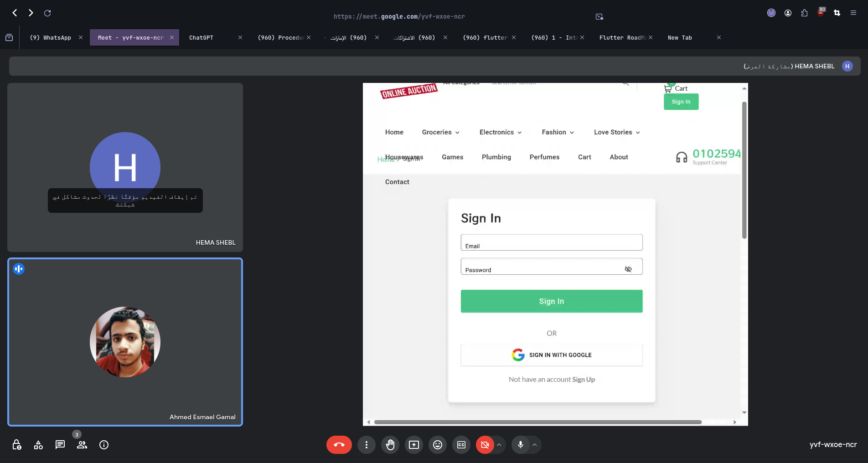Raise hand in the meeting
Viewport: 868px width, 463px height.
point(390,445)
